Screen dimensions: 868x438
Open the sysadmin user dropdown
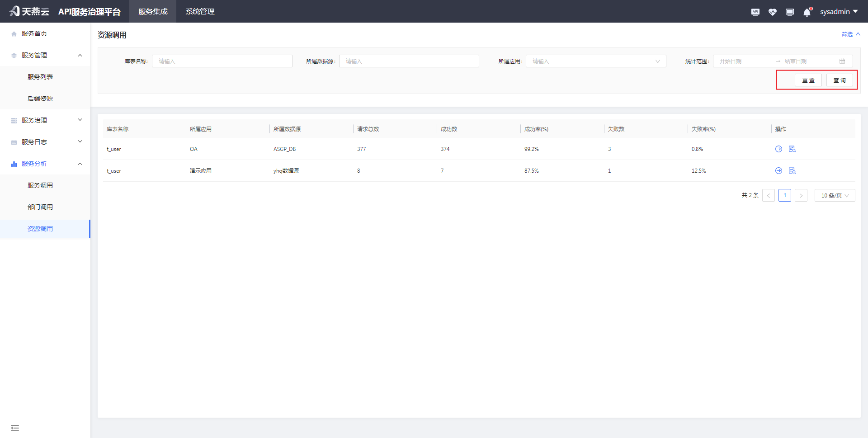click(839, 12)
